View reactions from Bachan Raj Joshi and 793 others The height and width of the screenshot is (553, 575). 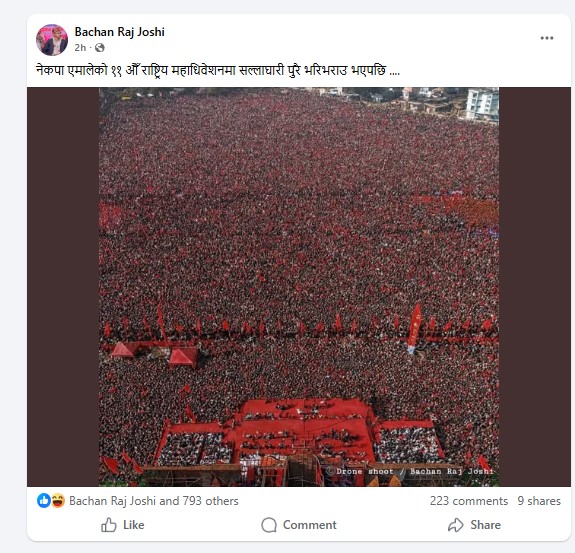point(154,501)
